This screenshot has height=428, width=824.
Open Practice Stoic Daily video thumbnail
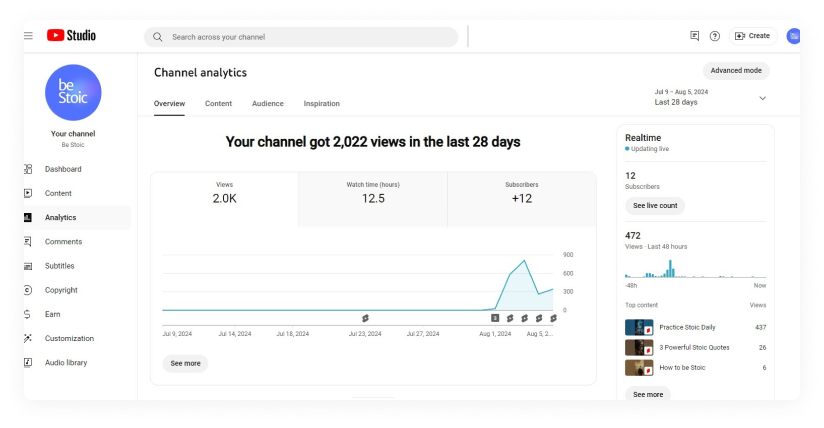(x=639, y=327)
